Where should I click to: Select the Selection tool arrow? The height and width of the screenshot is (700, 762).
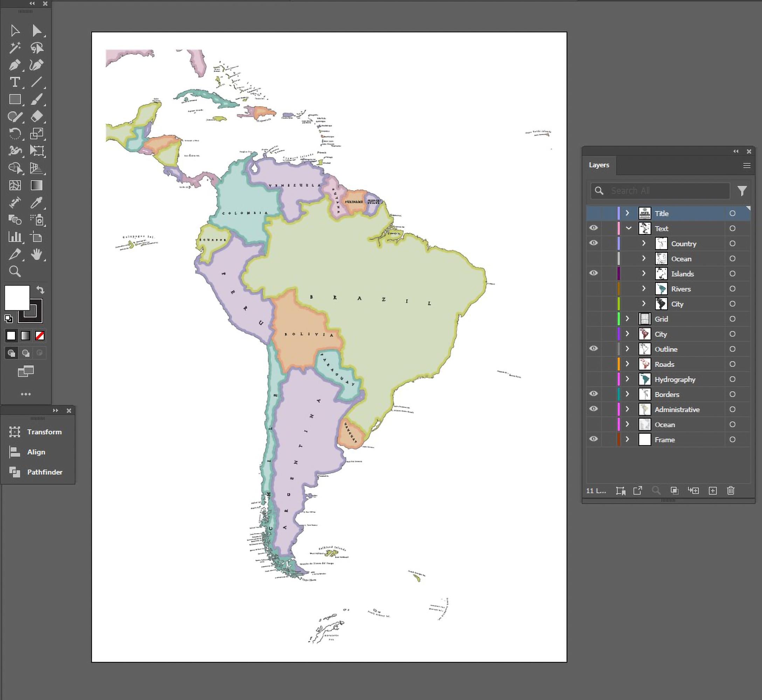(x=15, y=31)
